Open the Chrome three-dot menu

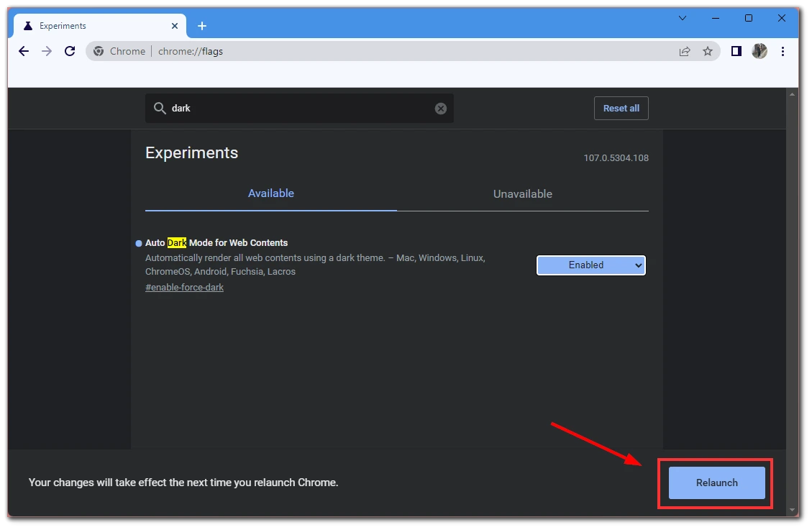coord(783,51)
